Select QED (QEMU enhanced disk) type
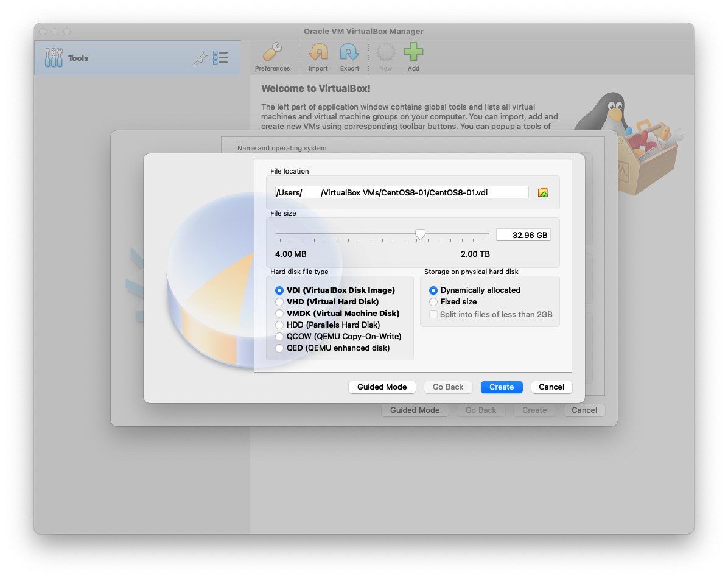Viewport: 728px width, 579px height. (x=332, y=348)
